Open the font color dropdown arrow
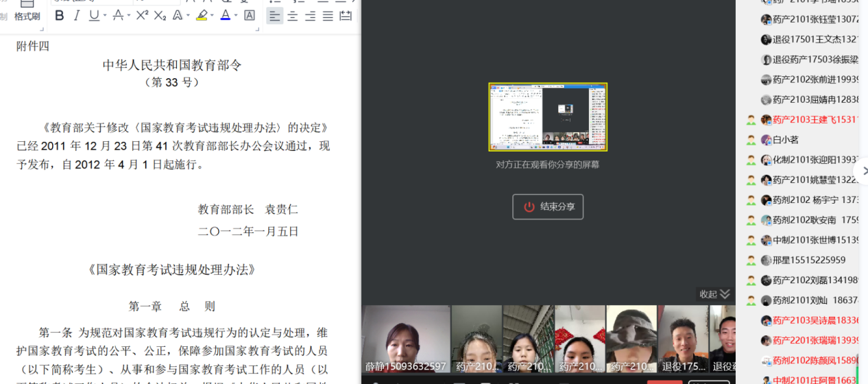The width and height of the screenshot is (868, 384). tap(236, 16)
